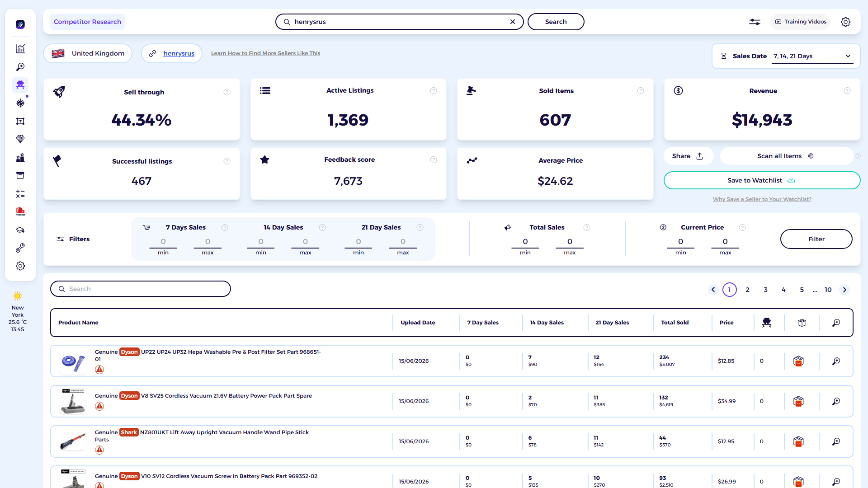This screenshot has height=488, width=868.
Task: Open the Sales Date dropdown
Action: (812, 56)
